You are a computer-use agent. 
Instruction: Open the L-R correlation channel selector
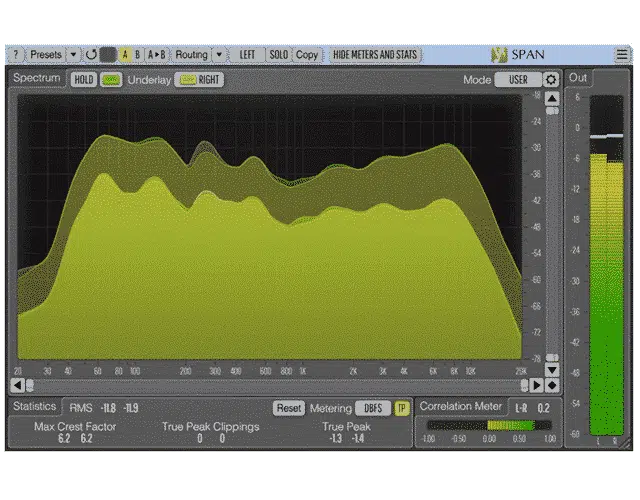pos(521,408)
